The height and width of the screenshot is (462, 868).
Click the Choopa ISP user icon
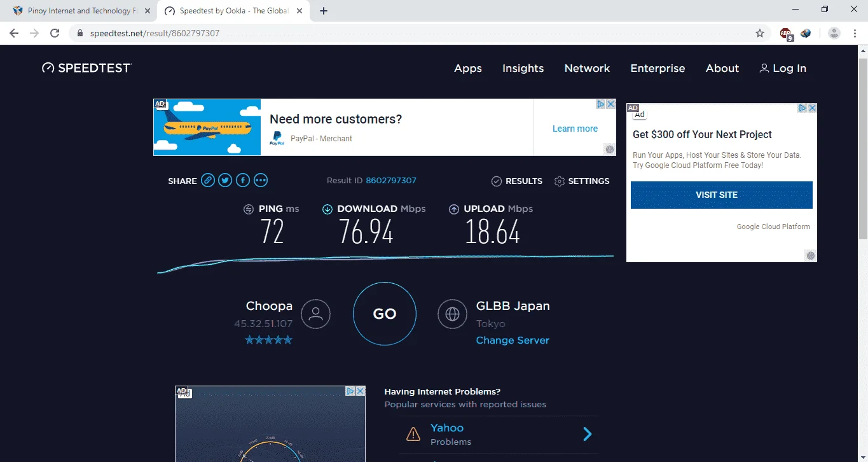(x=315, y=314)
